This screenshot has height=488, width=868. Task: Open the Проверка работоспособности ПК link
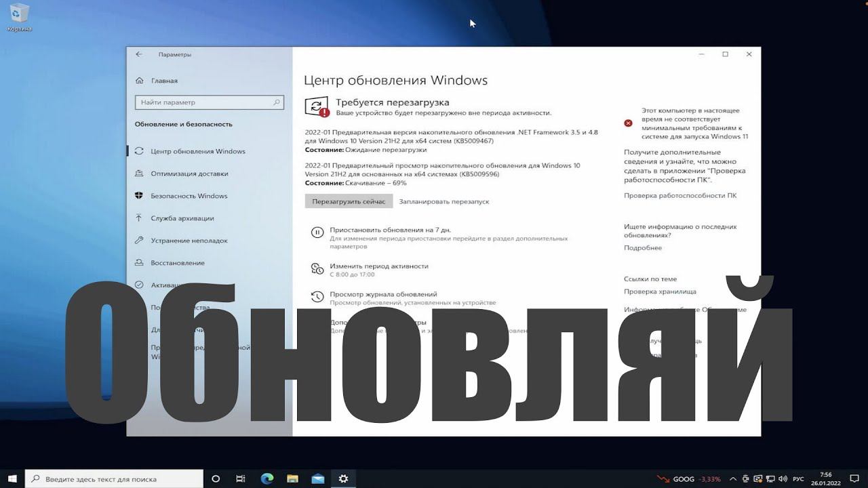coord(680,196)
